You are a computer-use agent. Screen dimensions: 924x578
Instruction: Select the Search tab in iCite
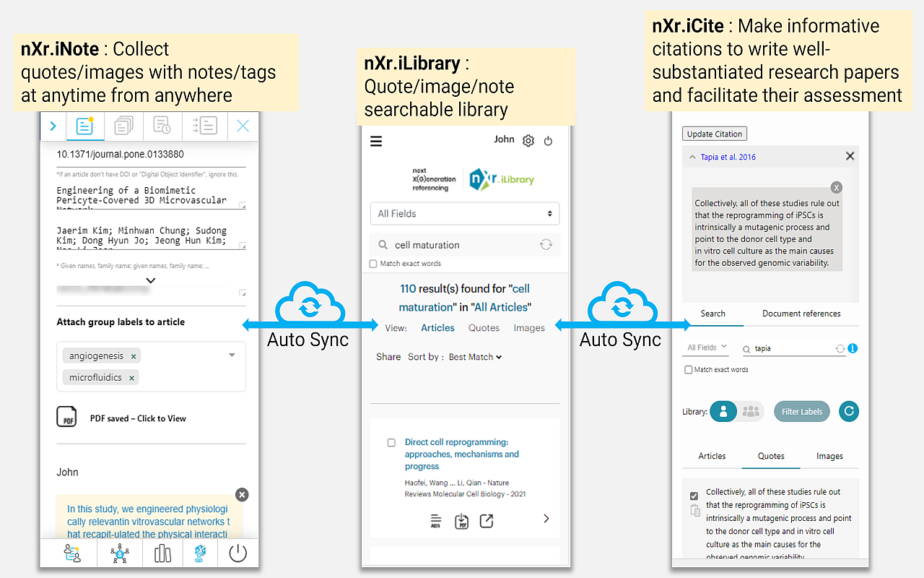coord(712,314)
